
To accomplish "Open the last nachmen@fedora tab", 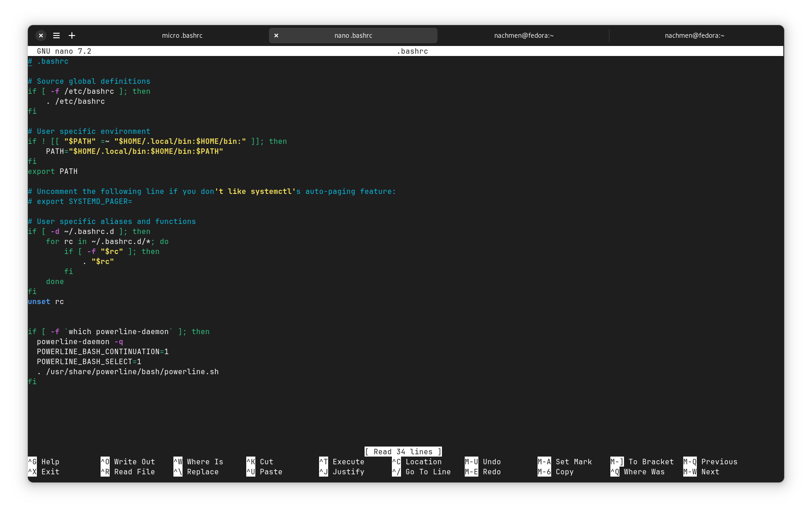I will click(694, 36).
